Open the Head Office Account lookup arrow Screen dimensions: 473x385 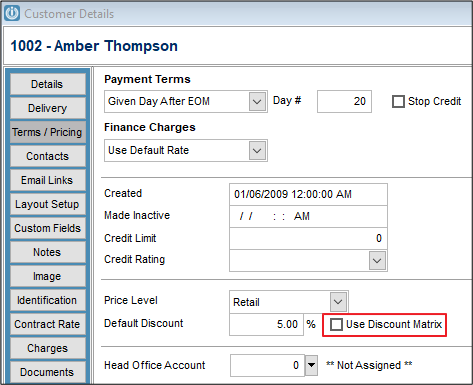311,365
